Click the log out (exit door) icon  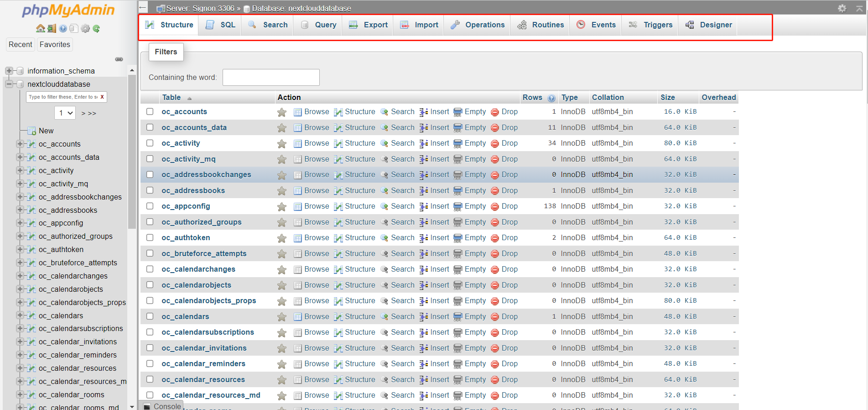coord(52,28)
